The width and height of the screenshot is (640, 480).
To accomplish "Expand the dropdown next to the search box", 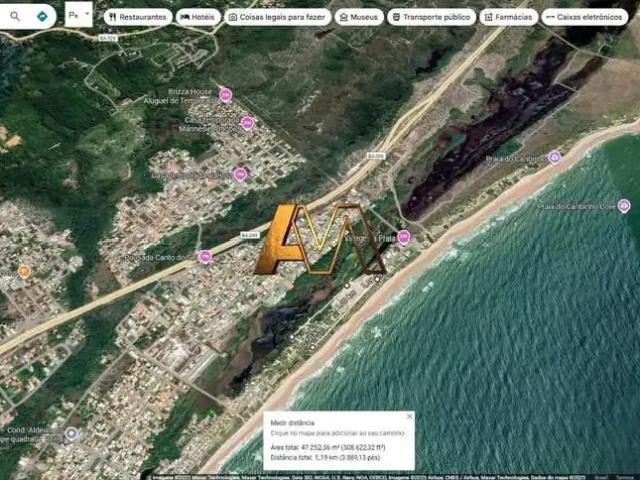I will click(78, 16).
